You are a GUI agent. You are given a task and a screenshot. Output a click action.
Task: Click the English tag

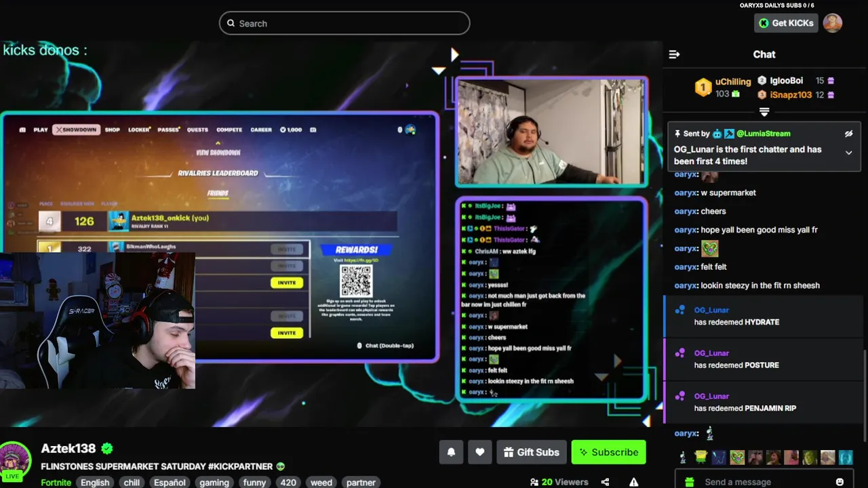click(95, 482)
